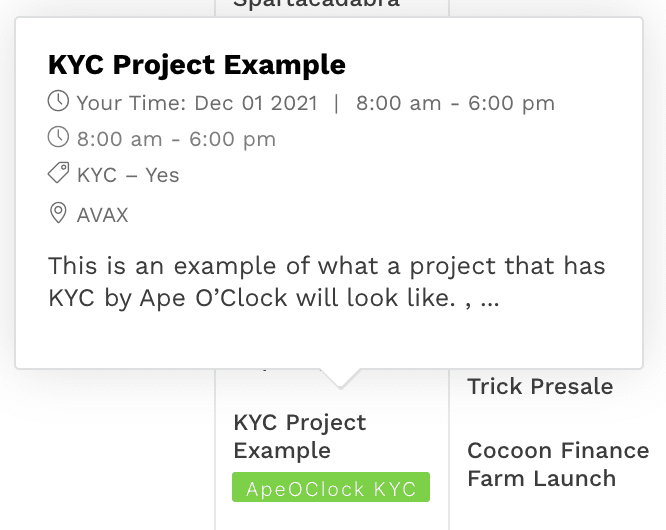666x530 pixels.
Task: Click the 8:00 am - 6:00 pm range after Dec 01 2021
Action: pyautogui.click(x=455, y=103)
